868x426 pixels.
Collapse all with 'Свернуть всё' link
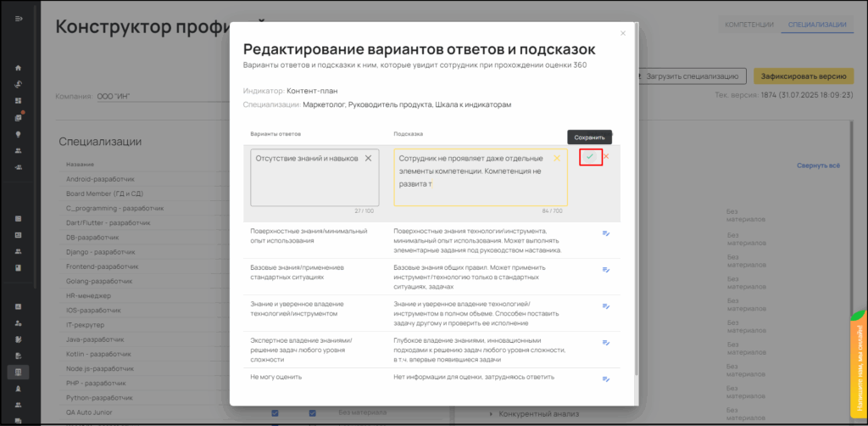click(818, 165)
